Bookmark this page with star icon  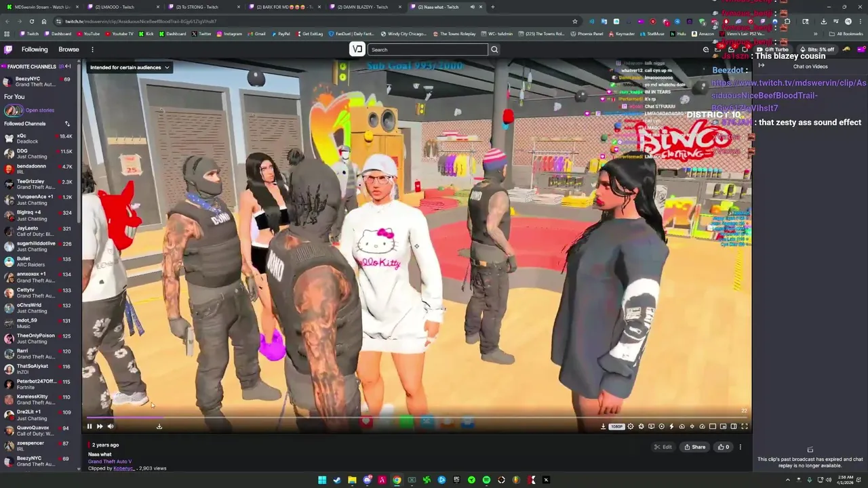(575, 21)
